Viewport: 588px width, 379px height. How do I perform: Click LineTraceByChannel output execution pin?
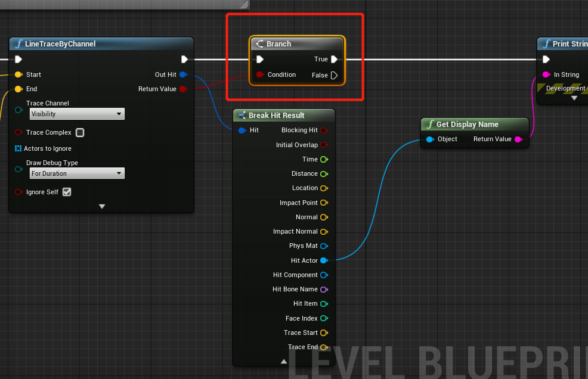[x=184, y=59]
